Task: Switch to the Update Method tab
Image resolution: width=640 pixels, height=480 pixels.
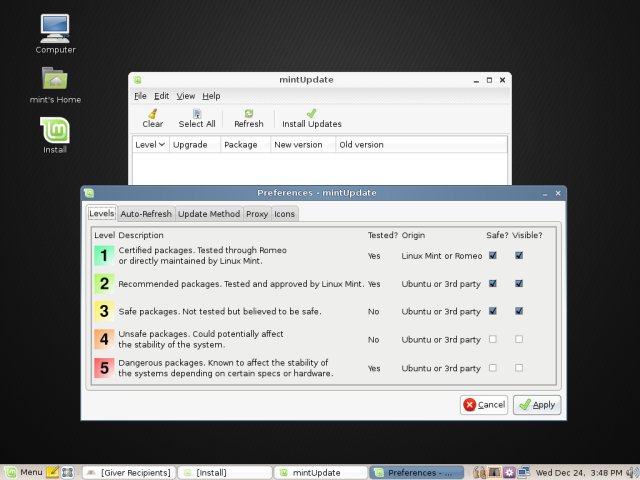Action: point(209,214)
